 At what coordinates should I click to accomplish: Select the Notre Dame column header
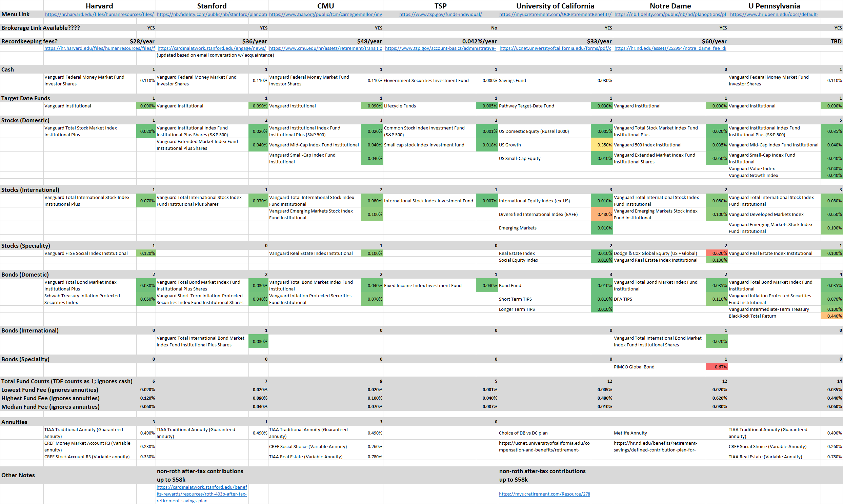click(x=670, y=6)
